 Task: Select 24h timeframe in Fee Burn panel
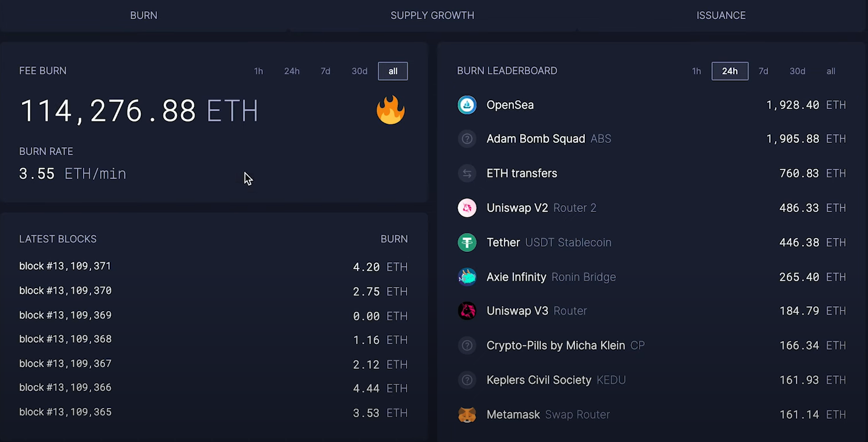coord(292,71)
